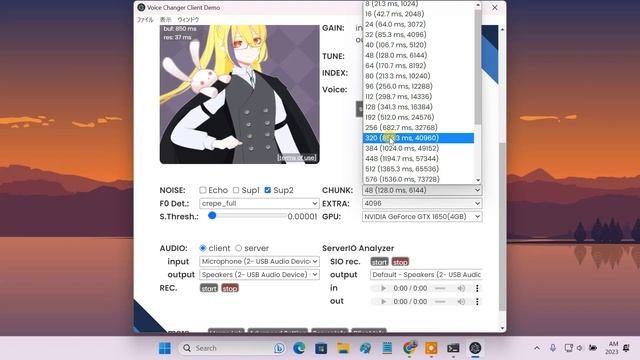Click the SIO rec. start button
This screenshot has width=640, height=360.
click(x=379, y=262)
